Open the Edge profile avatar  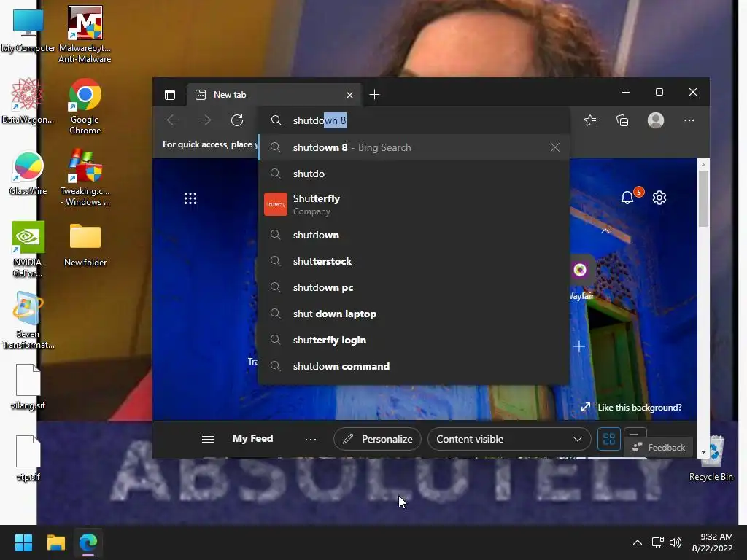(656, 120)
